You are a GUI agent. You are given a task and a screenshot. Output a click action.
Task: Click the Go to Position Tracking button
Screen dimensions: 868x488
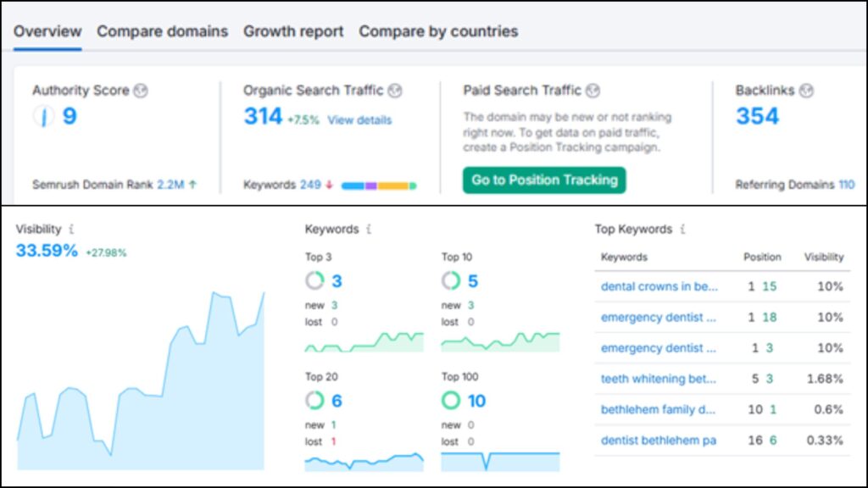(x=544, y=180)
